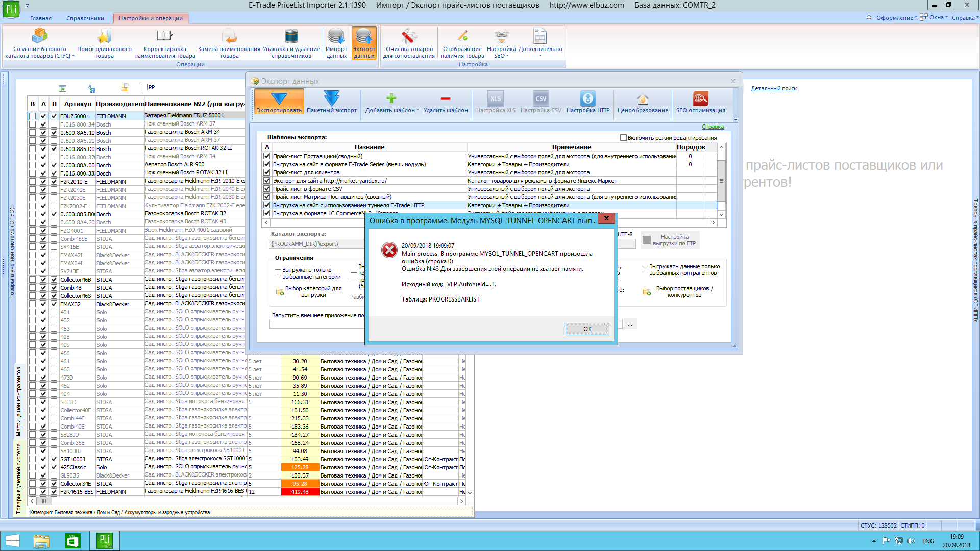This screenshot has height=551, width=980.
Task: Switch to the Главная tab
Action: (x=41, y=18)
